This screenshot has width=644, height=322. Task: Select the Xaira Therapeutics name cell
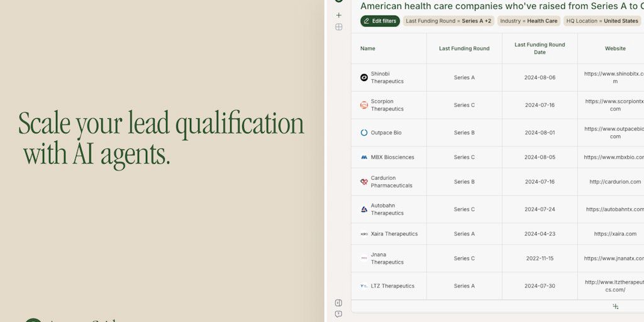[x=389, y=234]
